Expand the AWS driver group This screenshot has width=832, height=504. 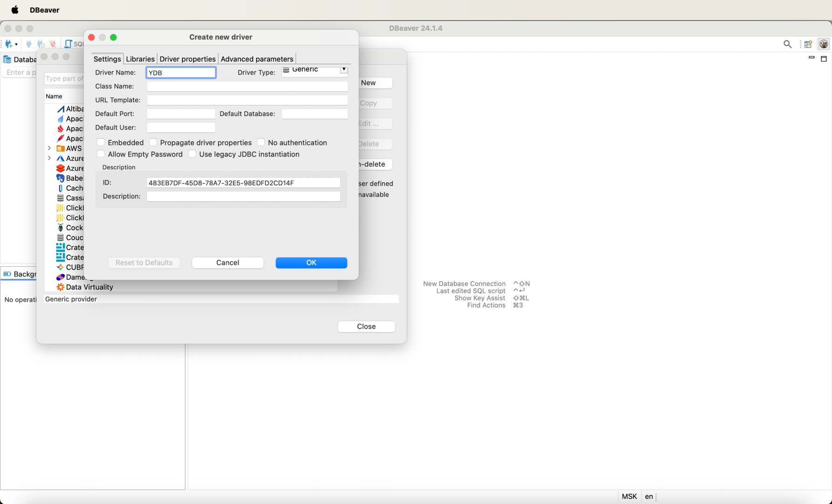pyautogui.click(x=49, y=148)
